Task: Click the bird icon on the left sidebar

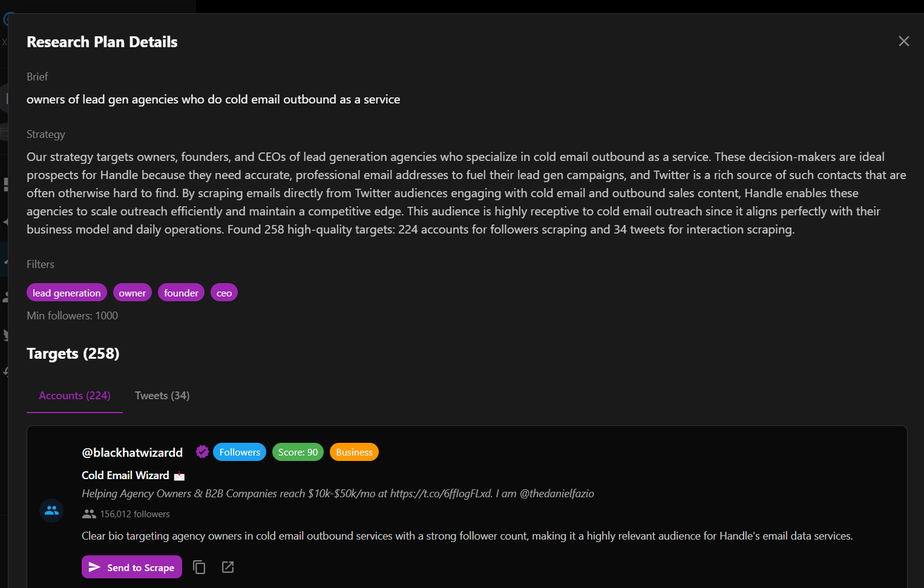Action: 6,333
